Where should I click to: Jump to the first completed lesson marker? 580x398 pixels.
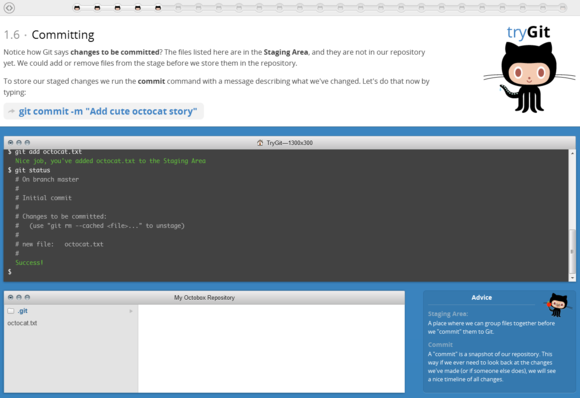77,7
